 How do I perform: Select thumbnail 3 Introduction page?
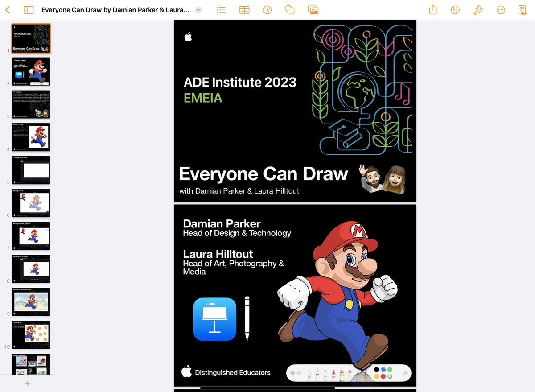coord(31,104)
